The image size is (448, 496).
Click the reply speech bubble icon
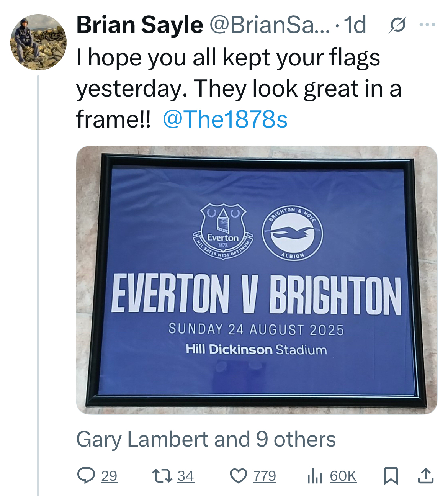(x=86, y=476)
